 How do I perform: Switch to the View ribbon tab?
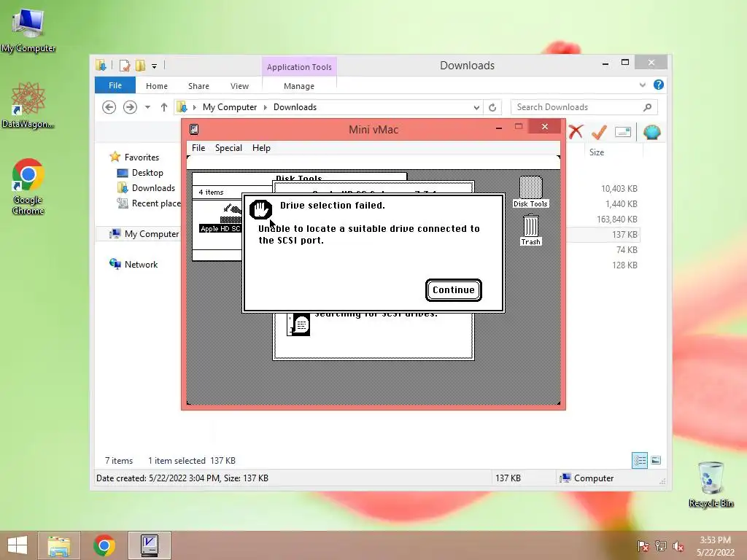pos(239,86)
